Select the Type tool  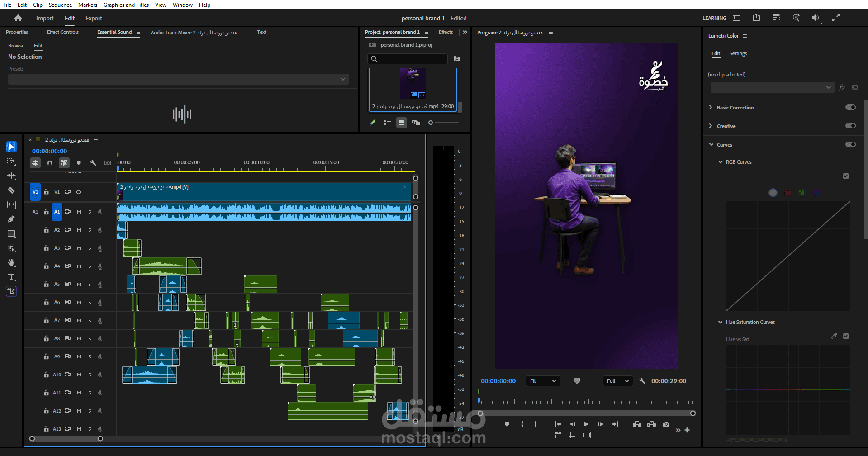(x=11, y=277)
